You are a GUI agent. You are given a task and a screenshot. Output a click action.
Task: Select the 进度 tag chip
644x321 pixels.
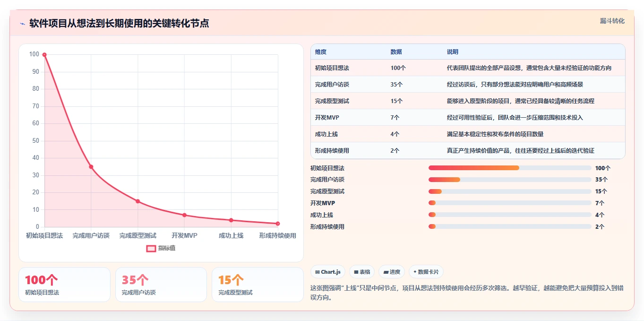point(392,272)
